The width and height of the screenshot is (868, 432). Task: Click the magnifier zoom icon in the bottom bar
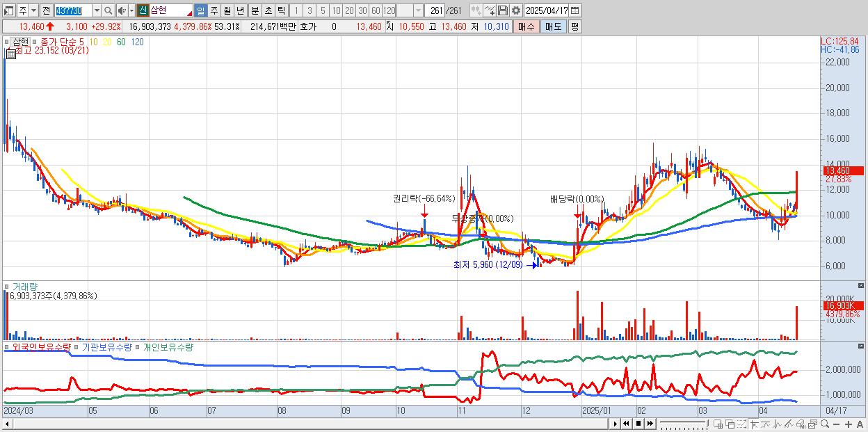click(x=825, y=424)
